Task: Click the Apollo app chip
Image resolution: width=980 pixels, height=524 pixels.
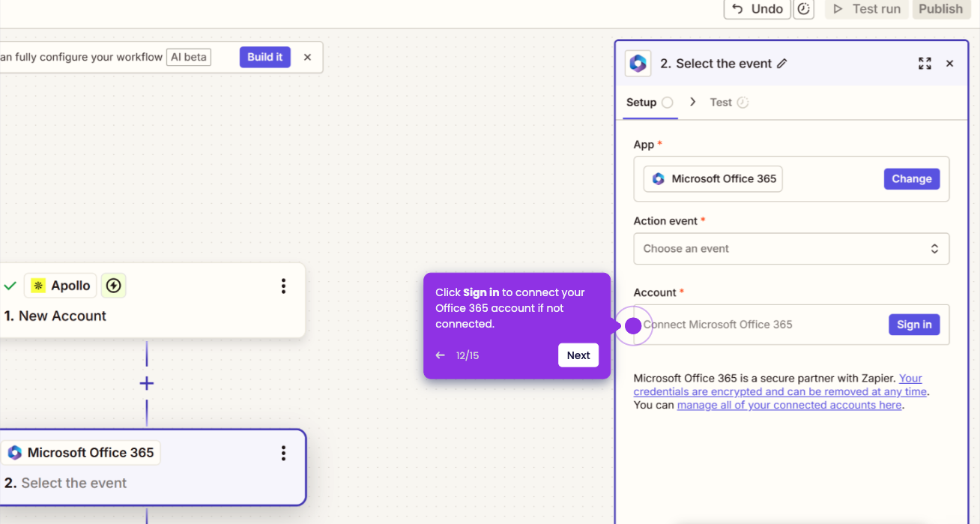Action: [61, 286]
